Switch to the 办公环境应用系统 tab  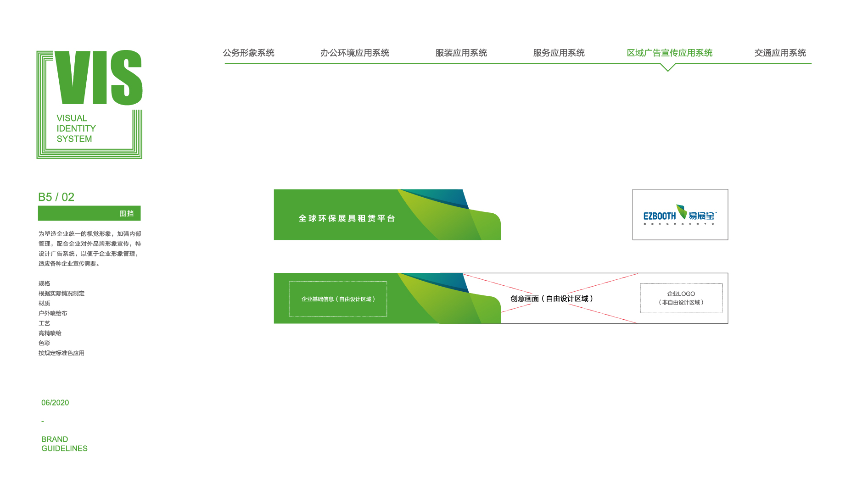point(354,53)
